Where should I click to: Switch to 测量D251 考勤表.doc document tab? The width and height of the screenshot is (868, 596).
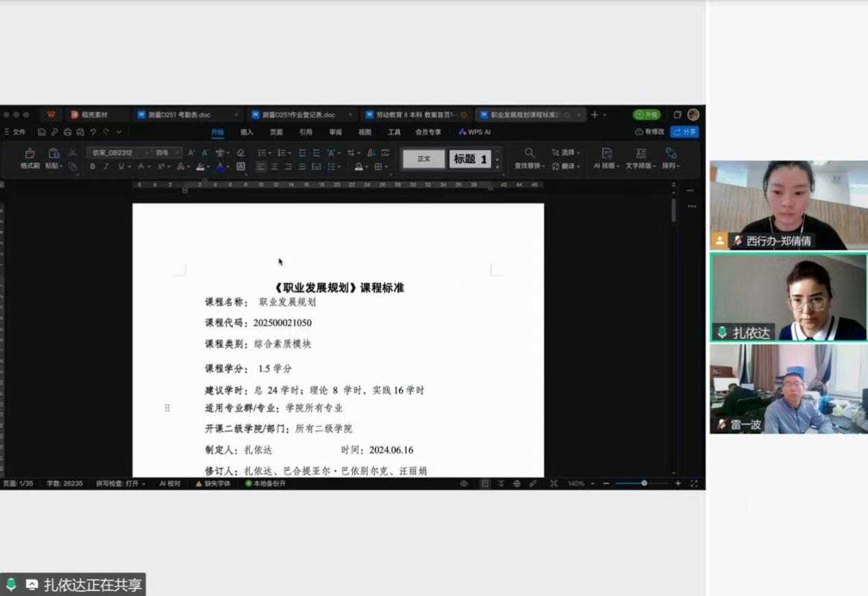tap(179, 114)
